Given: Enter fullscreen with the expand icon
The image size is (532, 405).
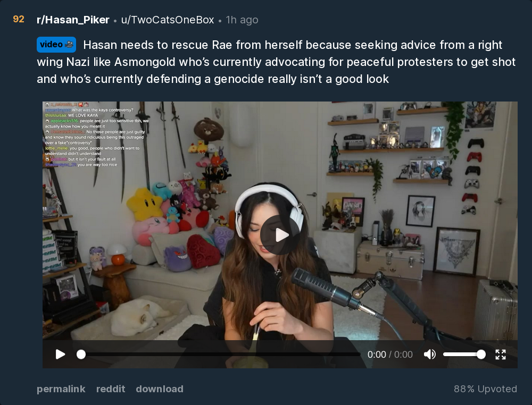Looking at the screenshot, I should pyautogui.click(x=501, y=355).
